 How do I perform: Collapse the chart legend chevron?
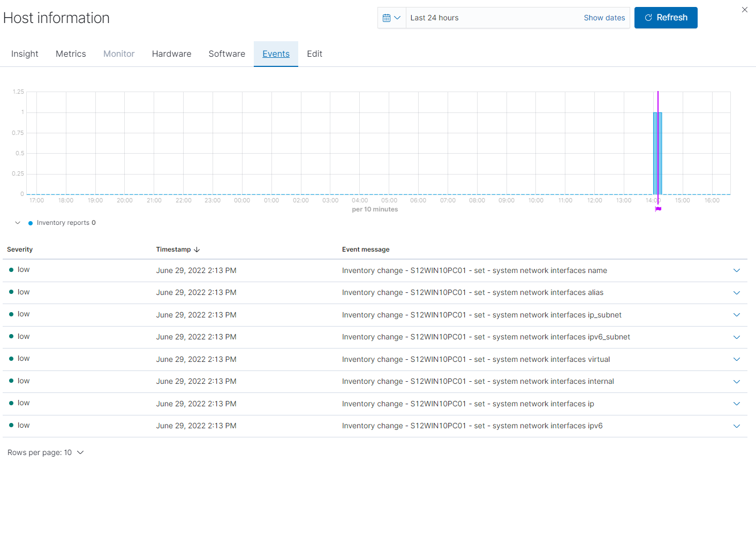pos(18,223)
